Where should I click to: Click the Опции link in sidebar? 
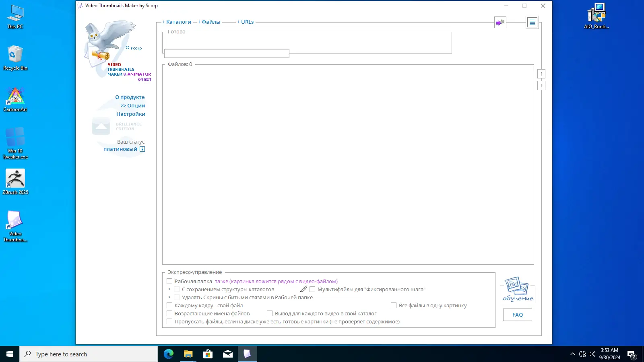133,105
